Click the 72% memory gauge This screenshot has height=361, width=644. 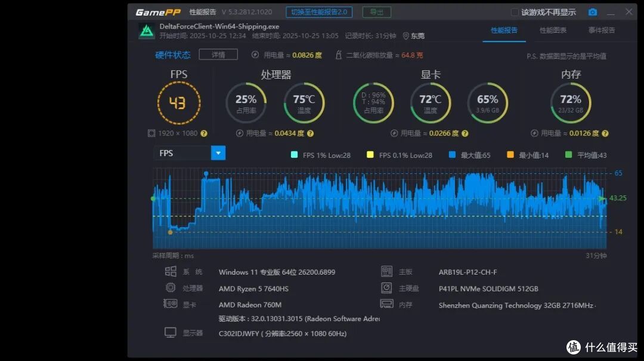[x=571, y=103]
